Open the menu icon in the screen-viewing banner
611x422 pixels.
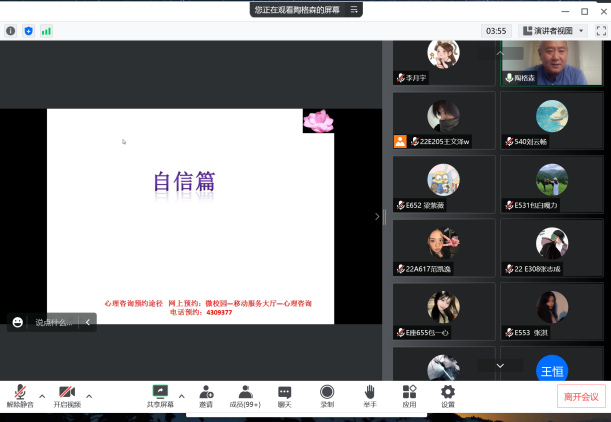click(351, 10)
